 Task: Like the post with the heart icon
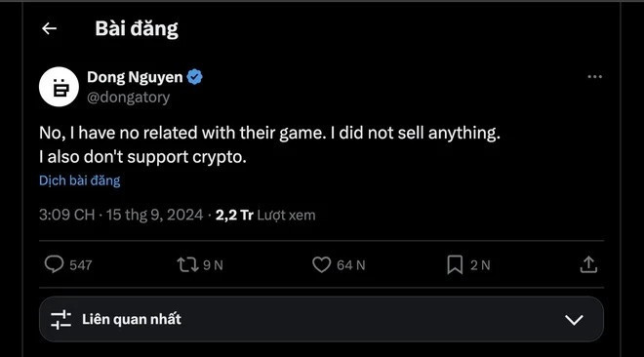321,264
